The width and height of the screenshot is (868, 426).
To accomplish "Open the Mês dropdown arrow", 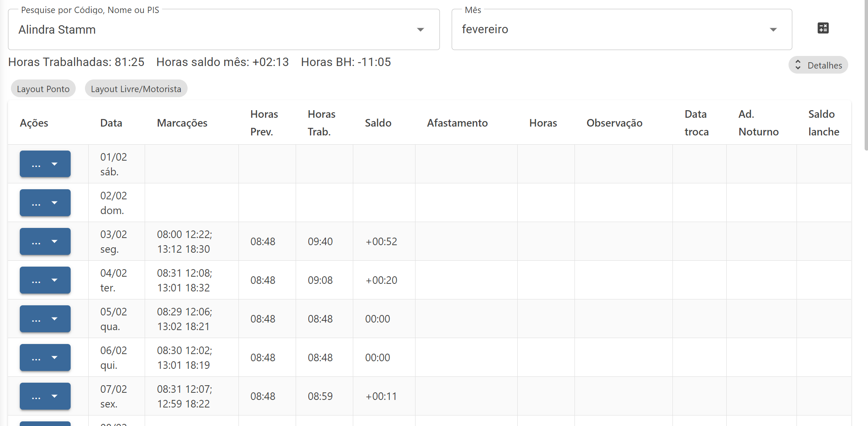I will click(x=773, y=29).
